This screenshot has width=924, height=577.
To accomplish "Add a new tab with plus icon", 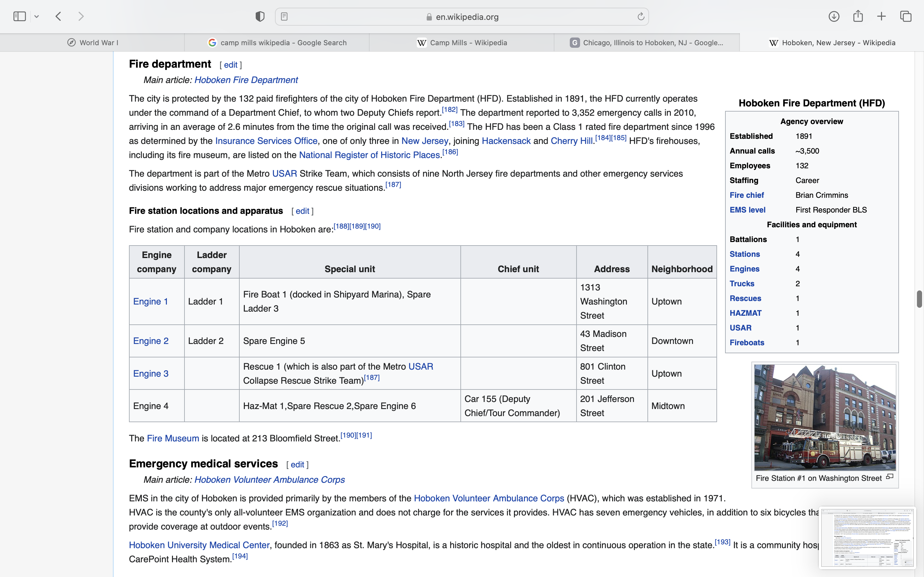I will (x=881, y=16).
